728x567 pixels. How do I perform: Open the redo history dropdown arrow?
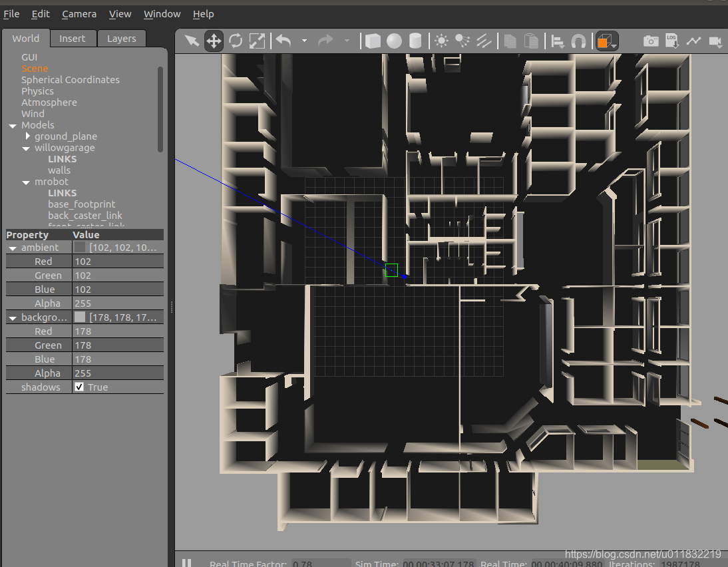click(x=347, y=41)
